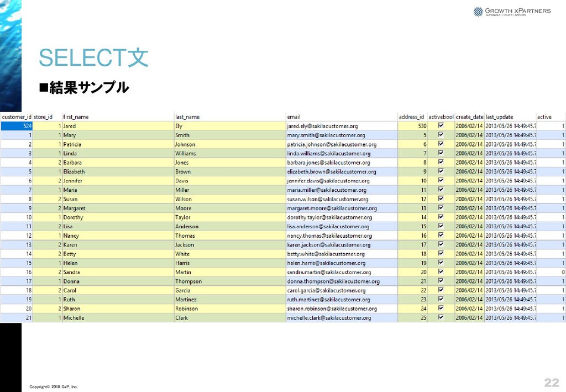Click email ruth.martinez@sakilacustomer.org
Screen dimensions: 566x392
tap(342, 300)
